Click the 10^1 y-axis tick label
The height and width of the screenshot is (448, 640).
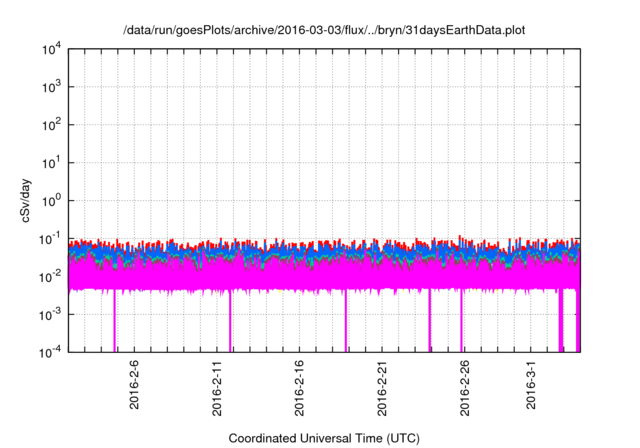coord(52,163)
